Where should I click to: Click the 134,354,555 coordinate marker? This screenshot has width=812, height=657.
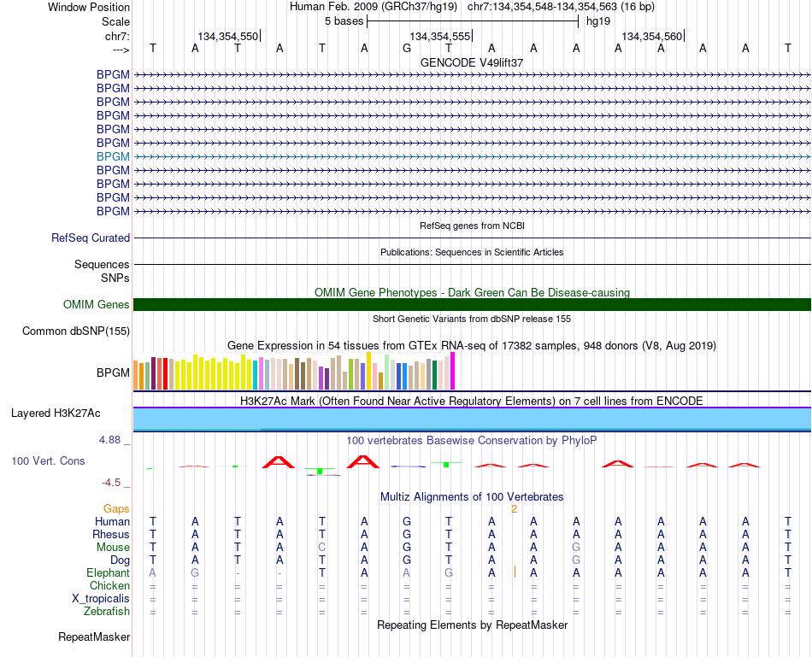[440, 36]
